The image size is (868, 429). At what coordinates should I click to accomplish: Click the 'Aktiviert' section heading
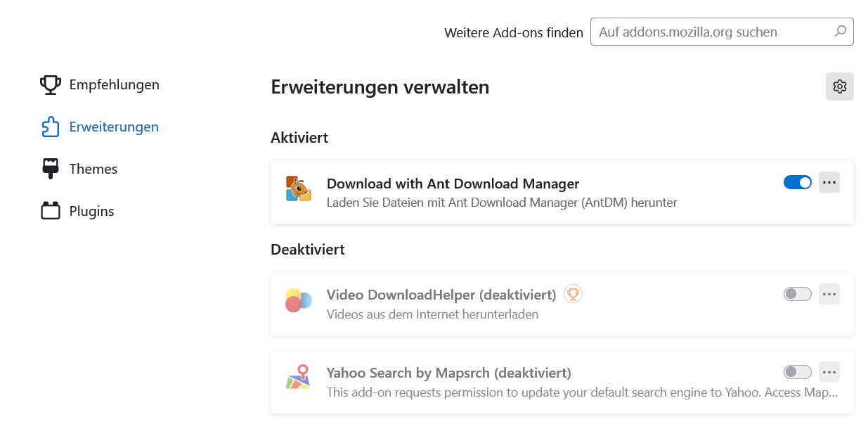(299, 138)
